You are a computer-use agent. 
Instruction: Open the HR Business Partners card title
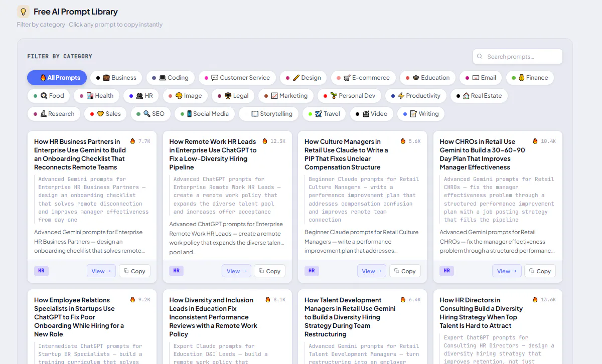click(80, 154)
